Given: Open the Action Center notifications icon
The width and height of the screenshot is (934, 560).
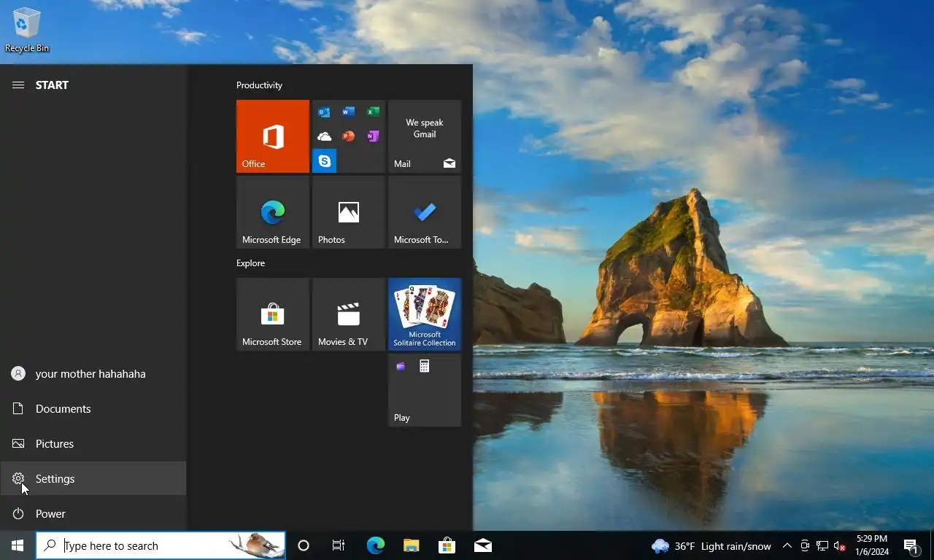Looking at the screenshot, I should coord(912,545).
